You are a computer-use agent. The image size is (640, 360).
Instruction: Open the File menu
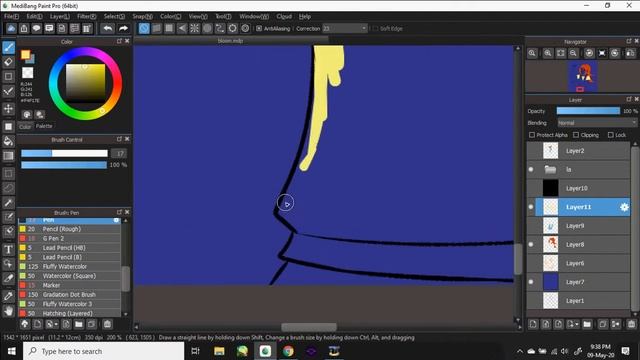point(11,16)
